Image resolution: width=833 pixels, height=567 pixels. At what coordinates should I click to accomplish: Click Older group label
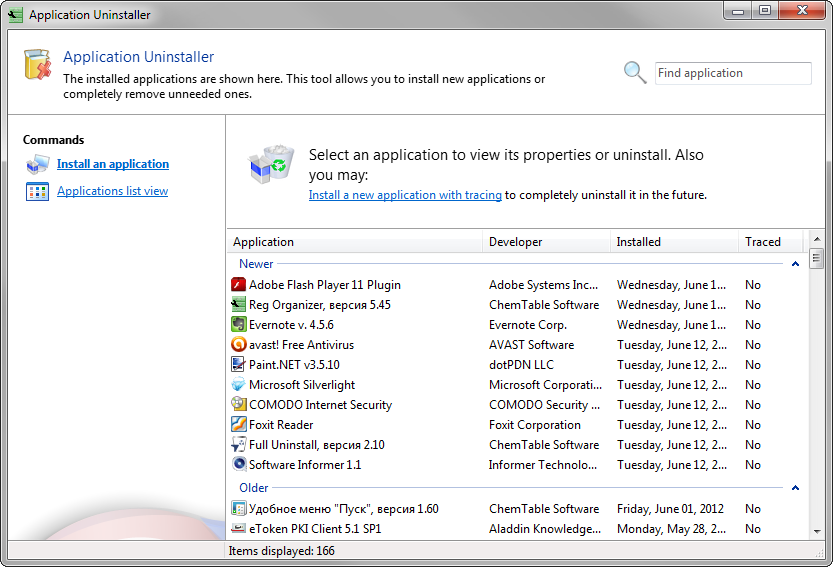[x=253, y=488]
